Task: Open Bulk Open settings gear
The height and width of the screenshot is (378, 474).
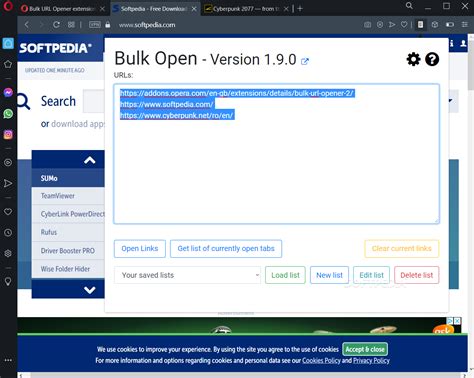Action: click(413, 59)
